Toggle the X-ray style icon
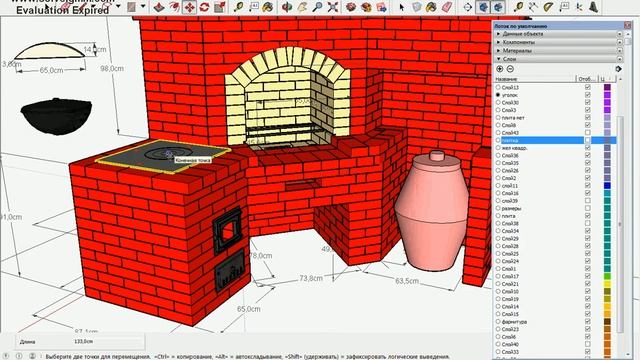640x360 pixels. coord(483,7)
